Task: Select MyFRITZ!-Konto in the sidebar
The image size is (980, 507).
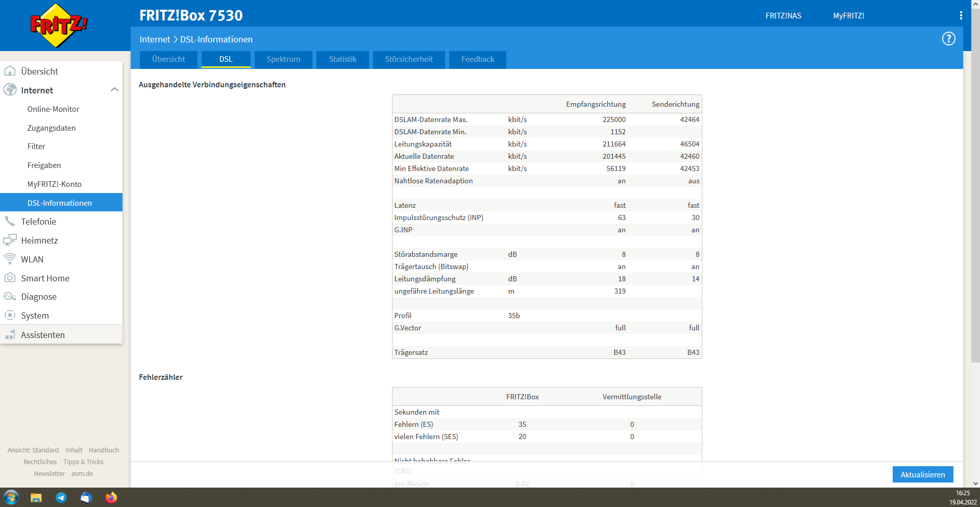Action: (55, 184)
